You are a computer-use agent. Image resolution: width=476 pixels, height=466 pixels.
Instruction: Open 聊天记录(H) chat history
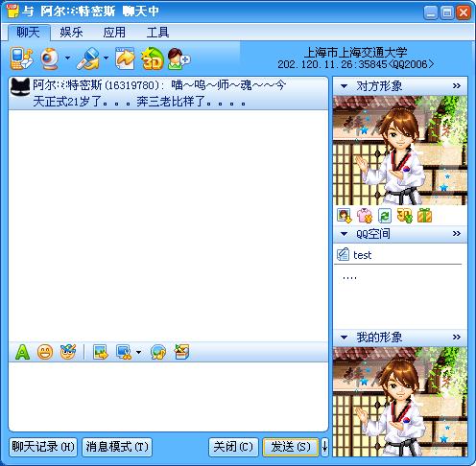pyautogui.click(x=43, y=447)
